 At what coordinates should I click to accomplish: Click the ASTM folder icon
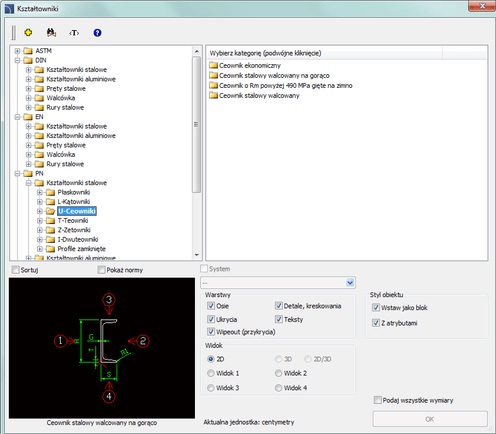click(28, 51)
